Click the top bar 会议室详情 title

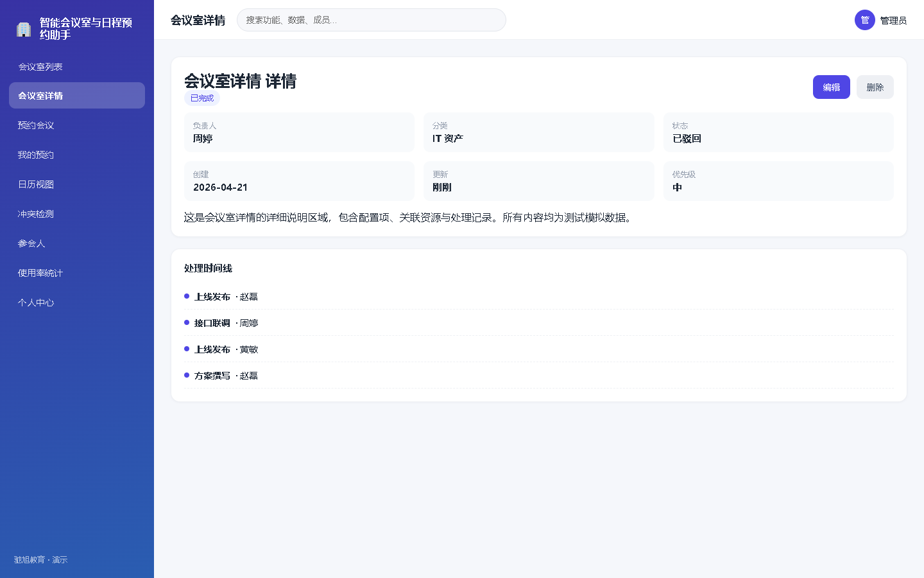point(198,21)
